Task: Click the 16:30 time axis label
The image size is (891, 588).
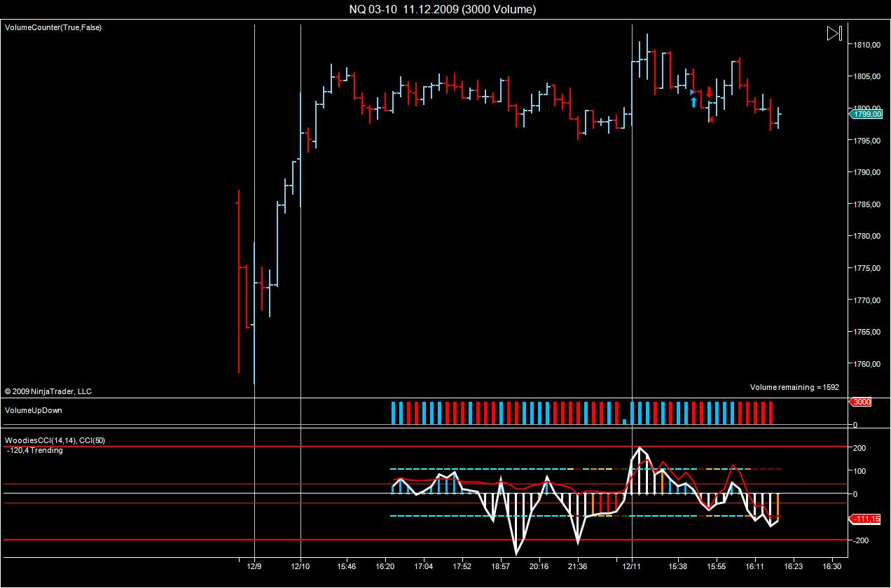Action: click(x=831, y=566)
